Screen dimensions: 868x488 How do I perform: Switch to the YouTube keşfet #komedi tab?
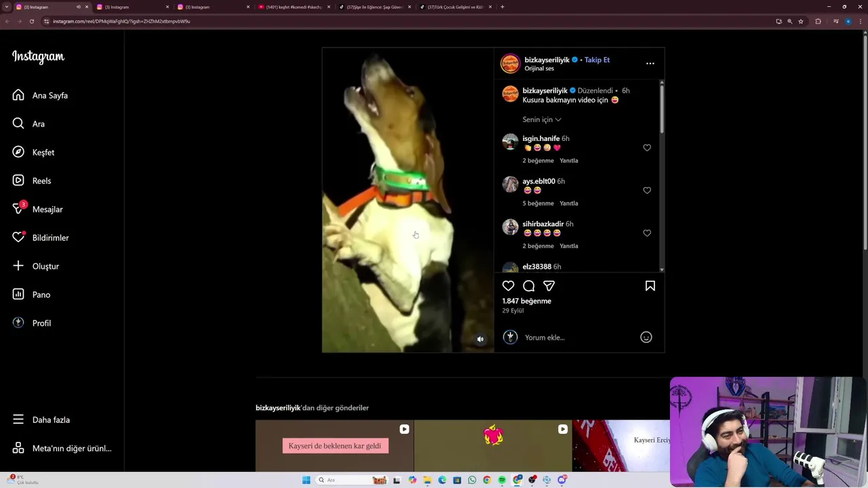pos(295,7)
